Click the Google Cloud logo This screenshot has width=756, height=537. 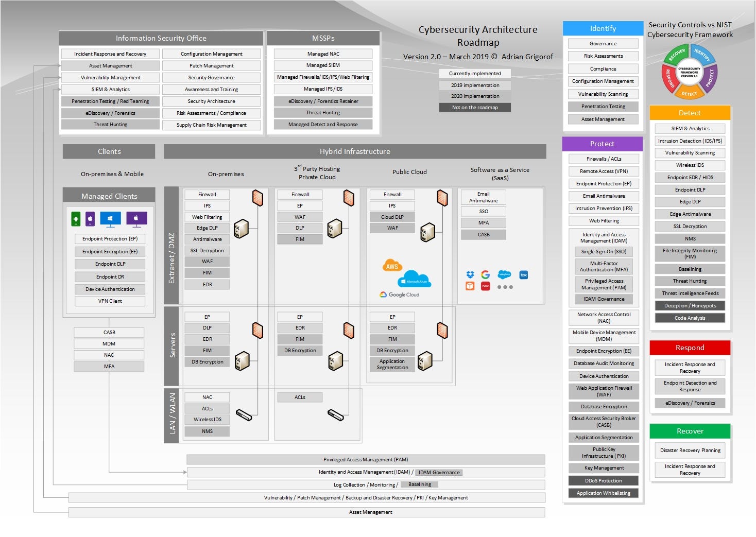click(400, 295)
